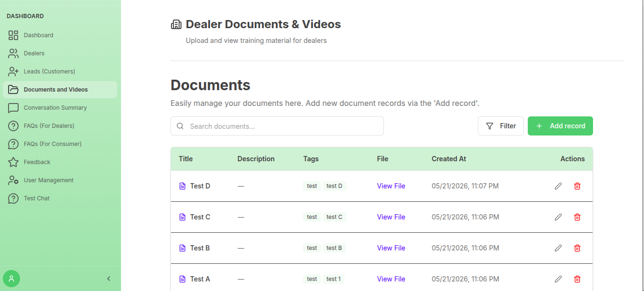Viewport: 644px width, 291px height.
Task: Click the 'test 1' tag in Test A row
Action: click(333, 279)
